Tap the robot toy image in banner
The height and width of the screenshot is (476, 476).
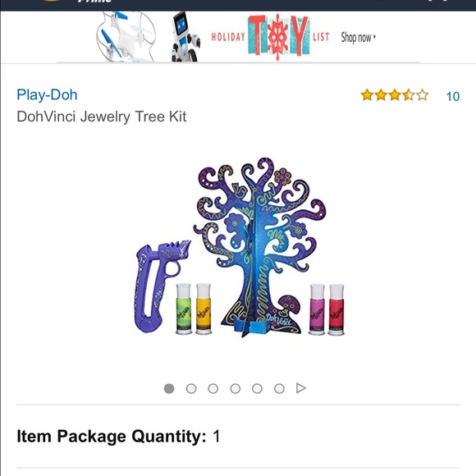(185, 36)
